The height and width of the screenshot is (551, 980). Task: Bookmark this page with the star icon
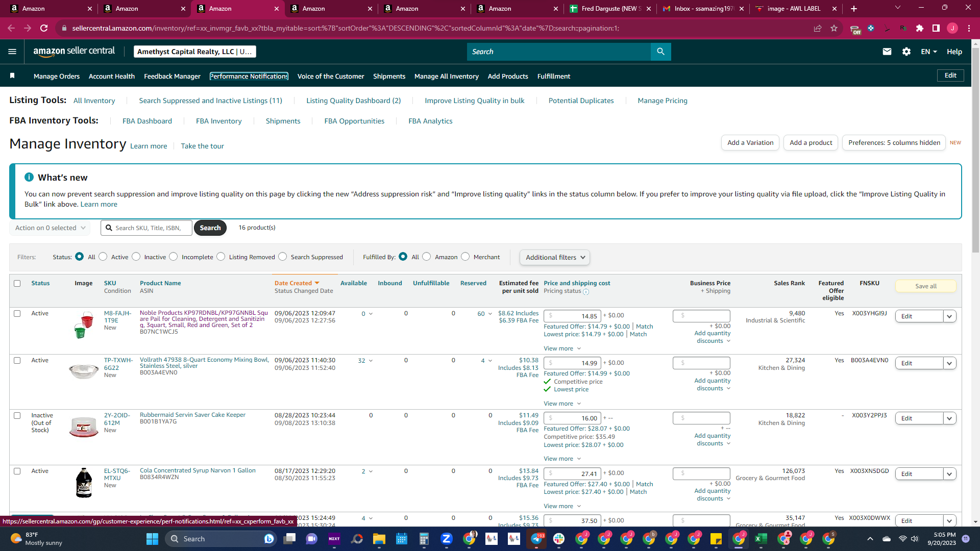[x=834, y=28]
